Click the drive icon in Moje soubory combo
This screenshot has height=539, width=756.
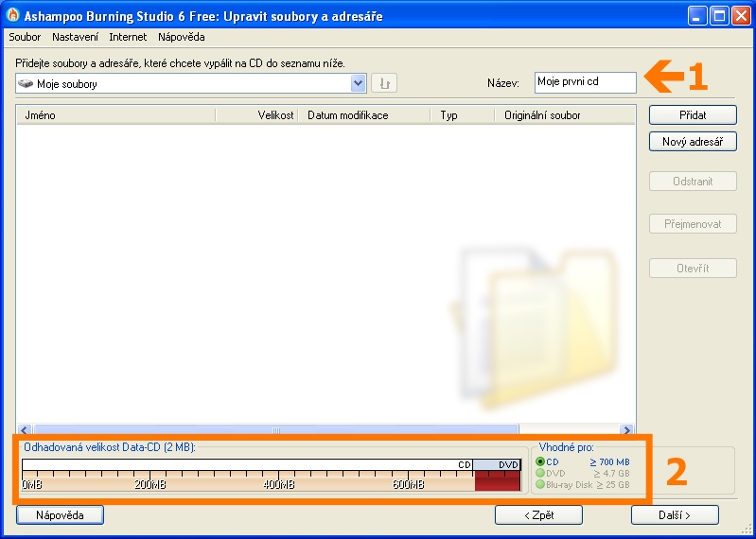click(26, 83)
